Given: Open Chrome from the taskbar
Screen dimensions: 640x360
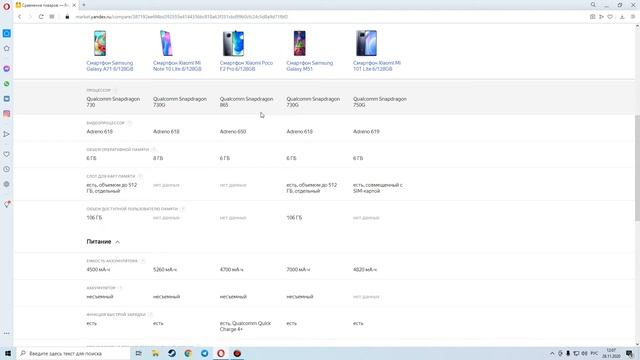Looking at the screenshot, I should (188, 353).
